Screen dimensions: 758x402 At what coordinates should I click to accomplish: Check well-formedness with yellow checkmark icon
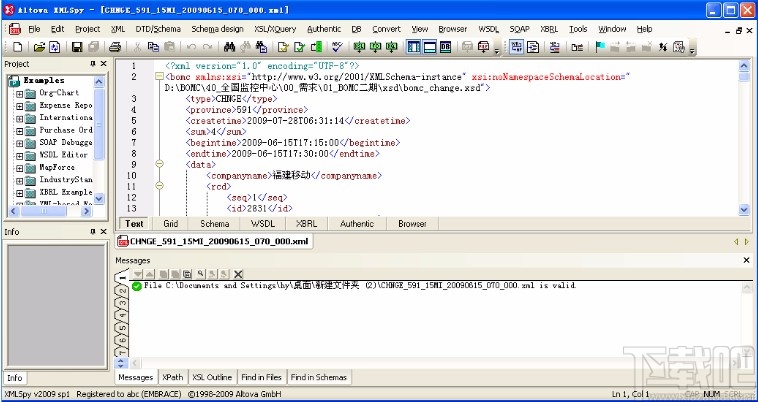coord(283,47)
